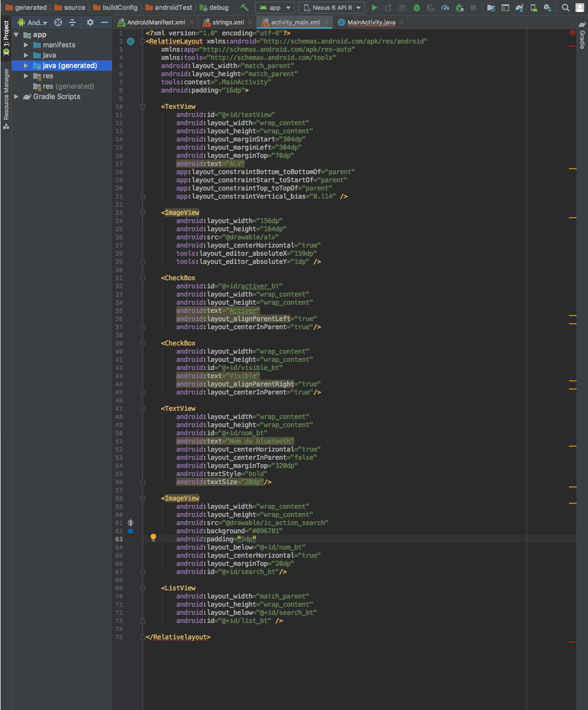Click the Scroll from Source crosshair icon
588x710 pixels.
click(x=58, y=22)
